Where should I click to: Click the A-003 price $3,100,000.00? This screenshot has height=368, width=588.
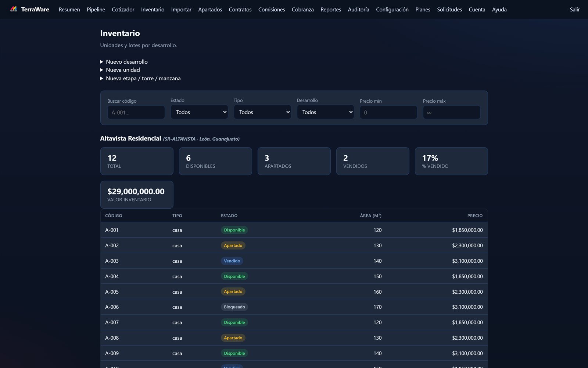[467, 261]
